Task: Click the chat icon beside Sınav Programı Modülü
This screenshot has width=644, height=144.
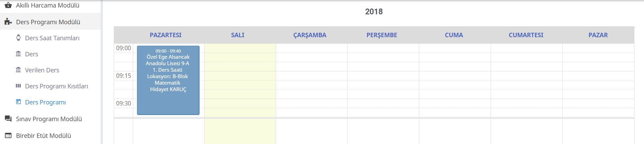Action: click(x=8, y=119)
